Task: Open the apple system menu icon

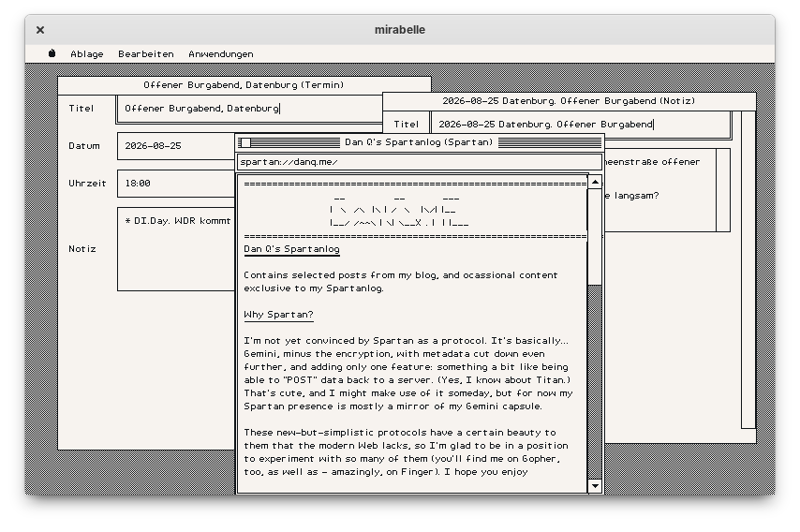Action: [x=52, y=53]
